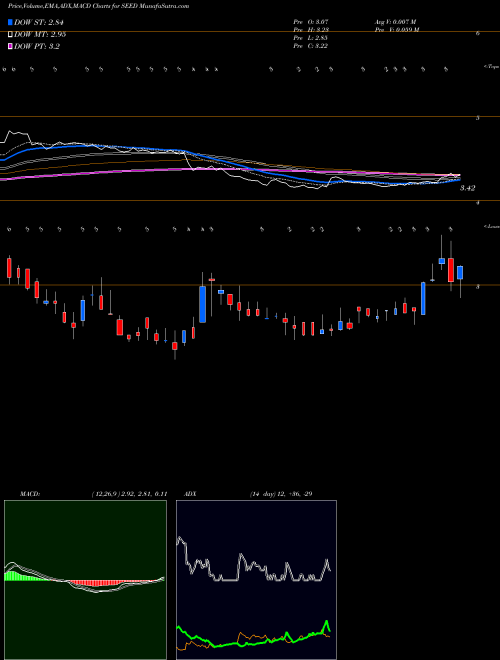This screenshot has width=500, height=660.
Task: Click the price axis label 3
Action: [478, 287]
